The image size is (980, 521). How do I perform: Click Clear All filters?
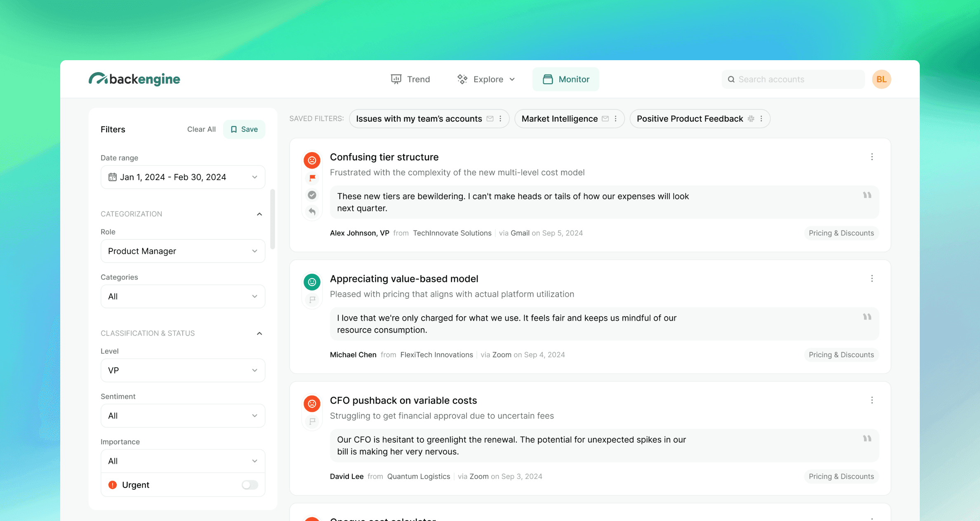[x=201, y=129]
